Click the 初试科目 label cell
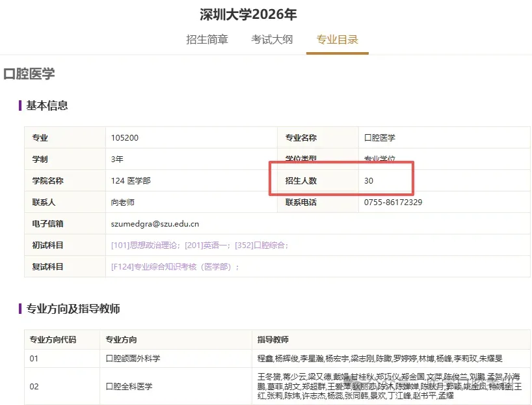Viewport: 532px width, 405px height. [65, 245]
